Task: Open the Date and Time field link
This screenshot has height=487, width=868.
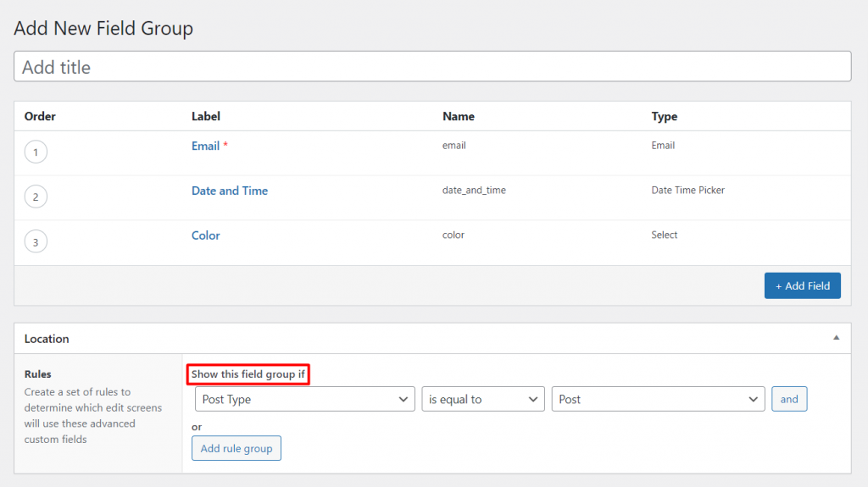Action: (230, 191)
